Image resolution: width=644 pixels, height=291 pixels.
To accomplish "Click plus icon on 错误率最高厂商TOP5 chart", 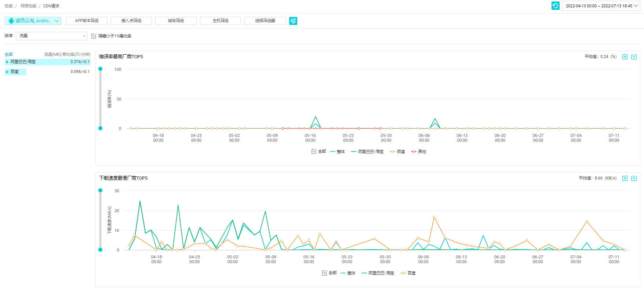I will (x=625, y=57).
